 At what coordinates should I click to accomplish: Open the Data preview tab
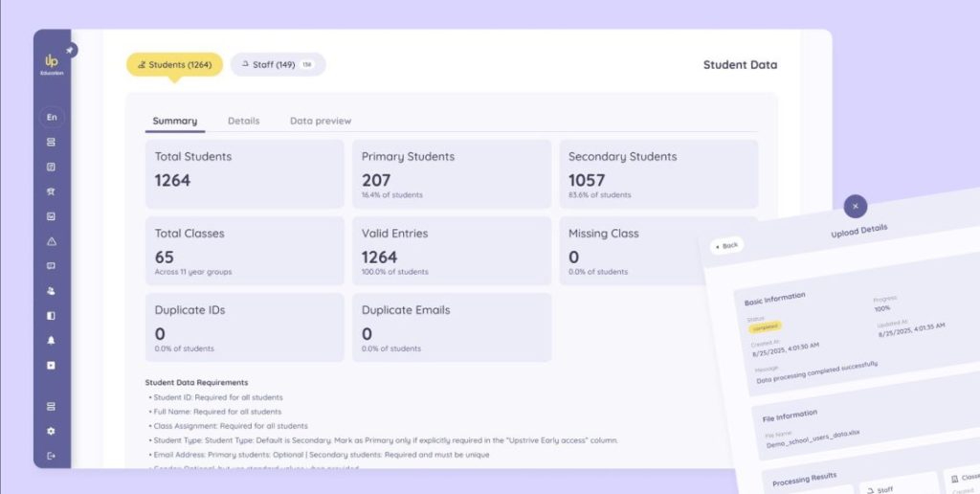(321, 122)
